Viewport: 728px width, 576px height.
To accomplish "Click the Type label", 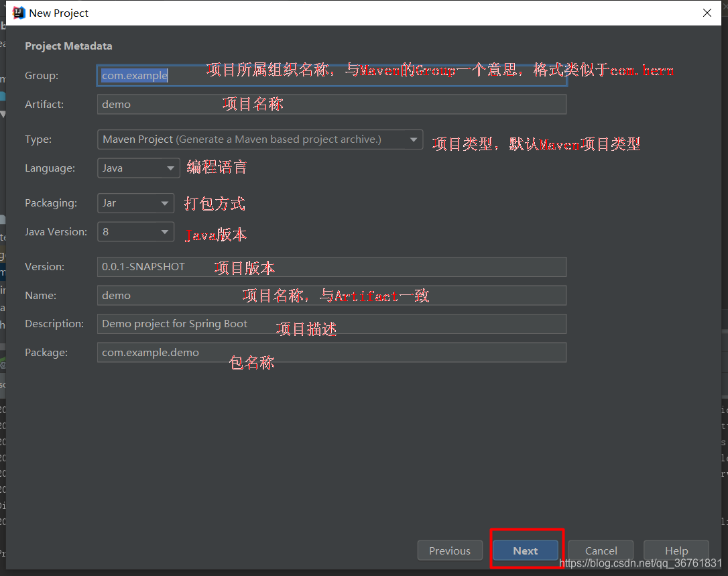I will click(x=38, y=139).
